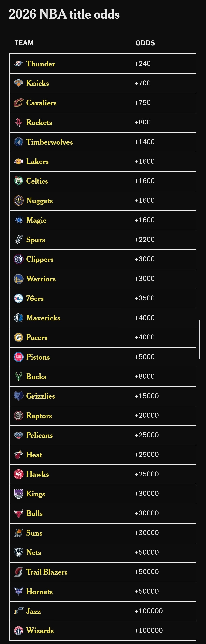The width and height of the screenshot is (206, 644).
Task: Click the Spurs logo icon
Action: (x=18, y=240)
